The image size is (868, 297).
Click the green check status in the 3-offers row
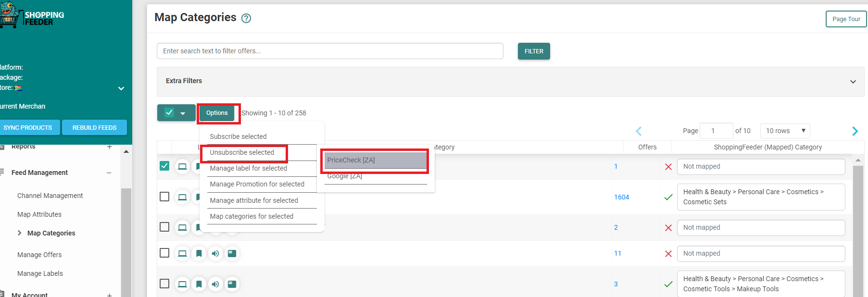(x=668, y=284)
